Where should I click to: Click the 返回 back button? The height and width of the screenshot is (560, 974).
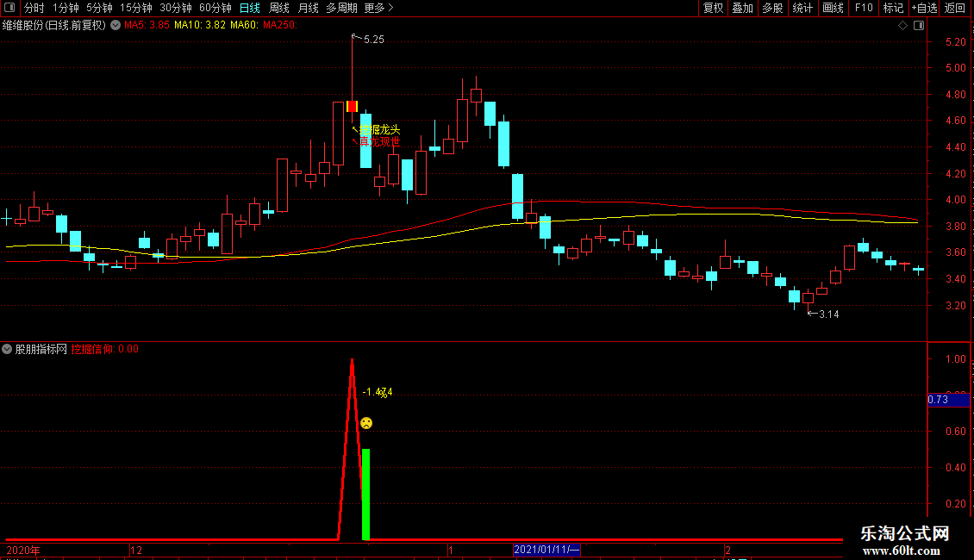click(955, 8)
